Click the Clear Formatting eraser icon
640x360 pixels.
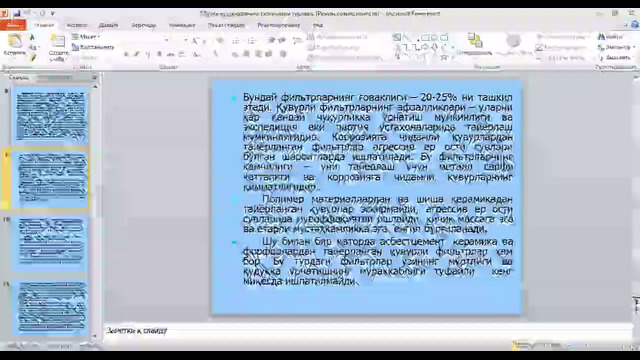220,40
